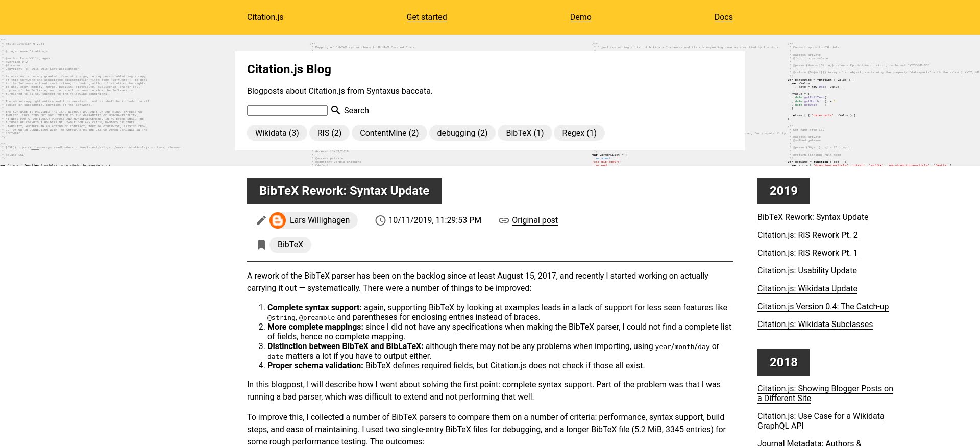The height and width of the screenshot is (448, 980).
Task: Click the Lars Willighagen author chip
Action: (x=313, y=220)
